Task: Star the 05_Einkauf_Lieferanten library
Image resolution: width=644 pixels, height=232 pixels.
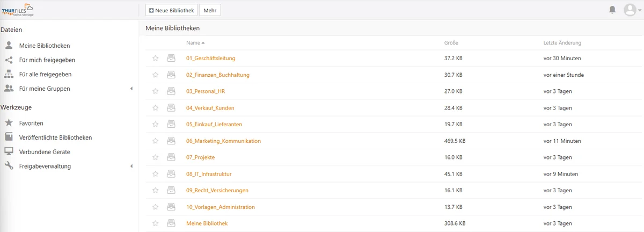Action: click(156, 124)
